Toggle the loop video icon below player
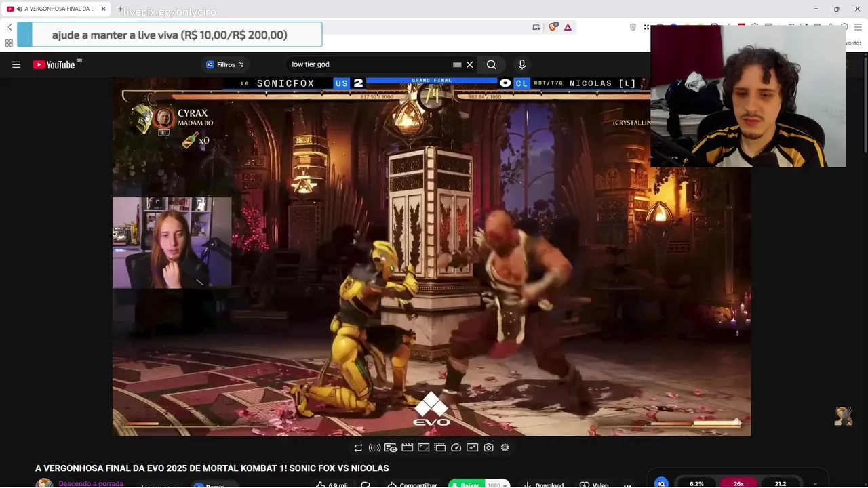Screen dimensions: 868x488 pos(358,447)
